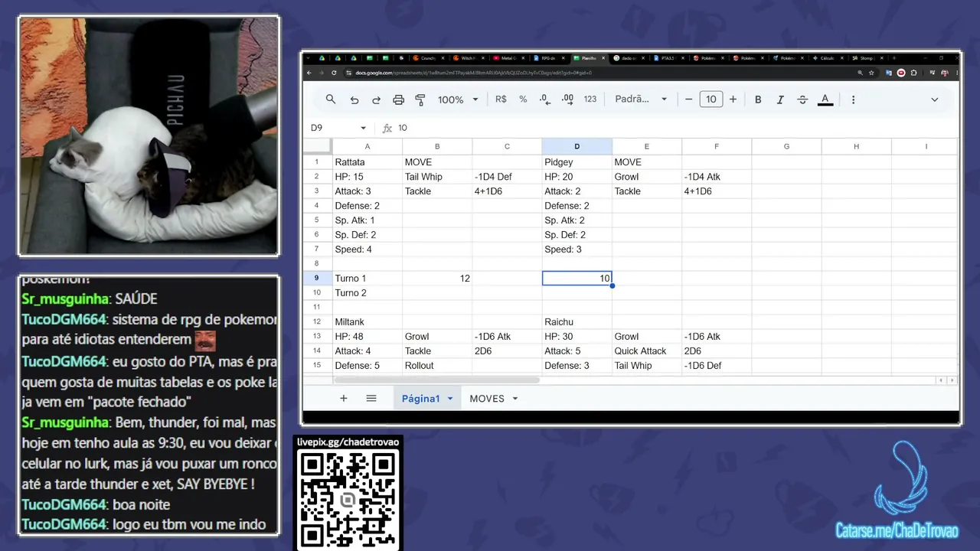The height and width of the screenshot is (551, 980).
Task: Click the browser zoom magnifier icon in the address bar
Action: click(x=861, y=73)
